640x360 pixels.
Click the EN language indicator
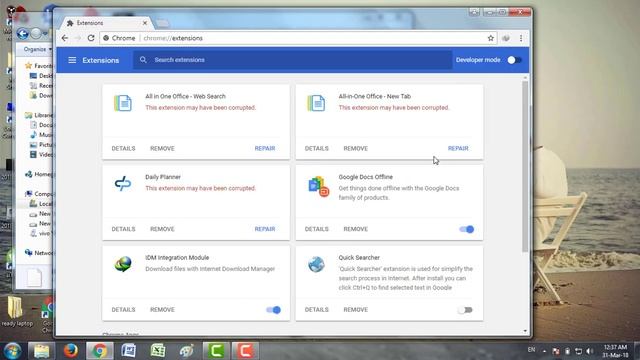click(x=531, y=350)
